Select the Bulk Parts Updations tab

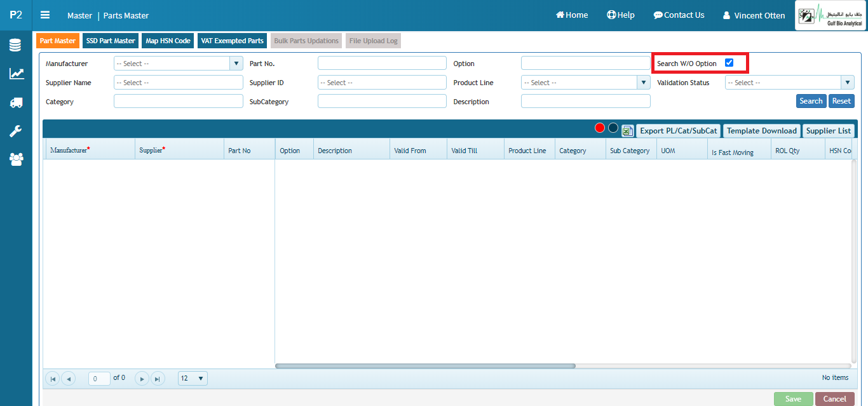click(x=306, y=41)
